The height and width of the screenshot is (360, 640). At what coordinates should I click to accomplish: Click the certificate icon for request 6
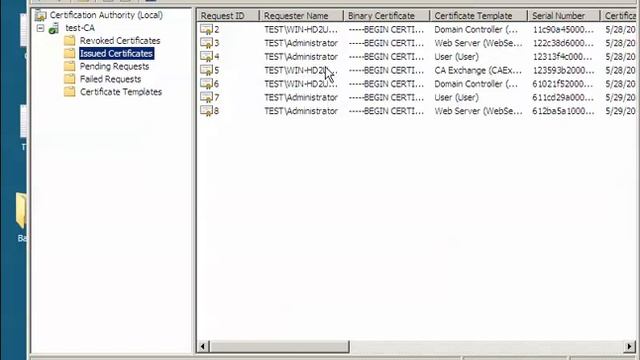pos(207,84)
